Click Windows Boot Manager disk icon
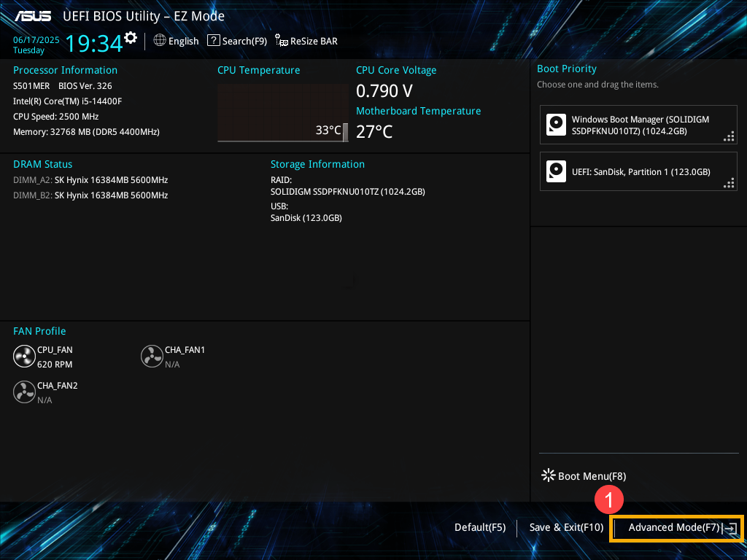 (x=556, y=125)
